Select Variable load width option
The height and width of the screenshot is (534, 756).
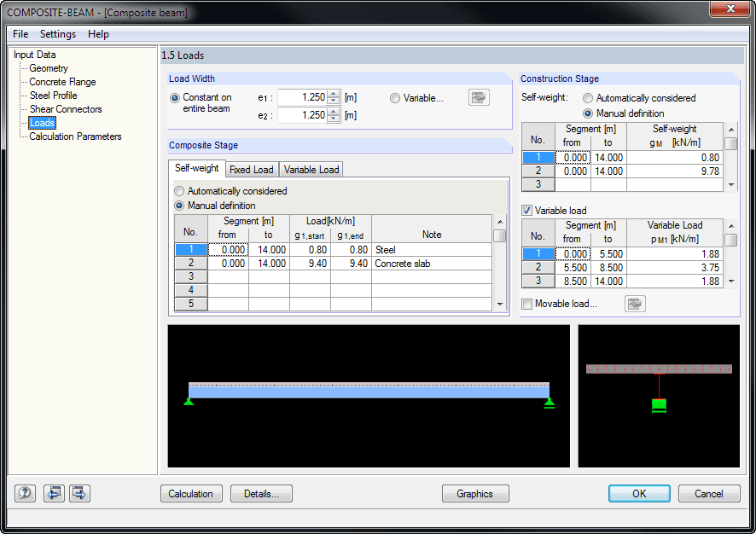pos(395,98)
